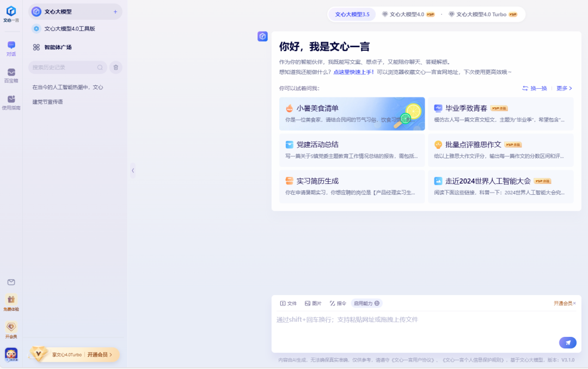Click the plus icon next to 文心大模型
Viewport: 588px width, 369px height.
(x=115, y=12)
